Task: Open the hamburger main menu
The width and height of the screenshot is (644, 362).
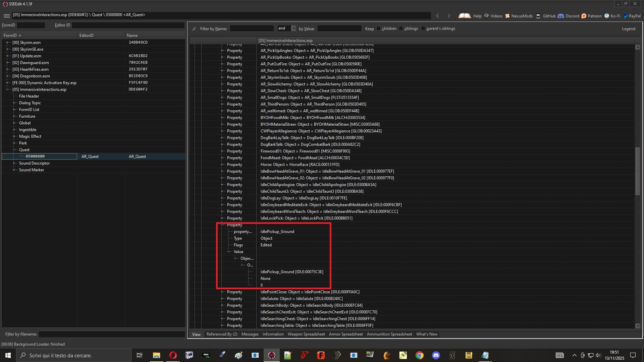Action: tap(6, 16)
